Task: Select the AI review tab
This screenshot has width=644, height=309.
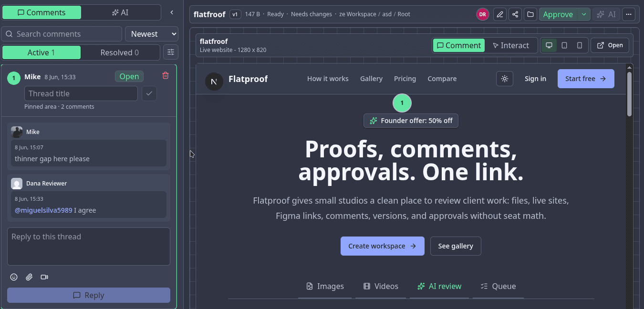Action: 439,286
